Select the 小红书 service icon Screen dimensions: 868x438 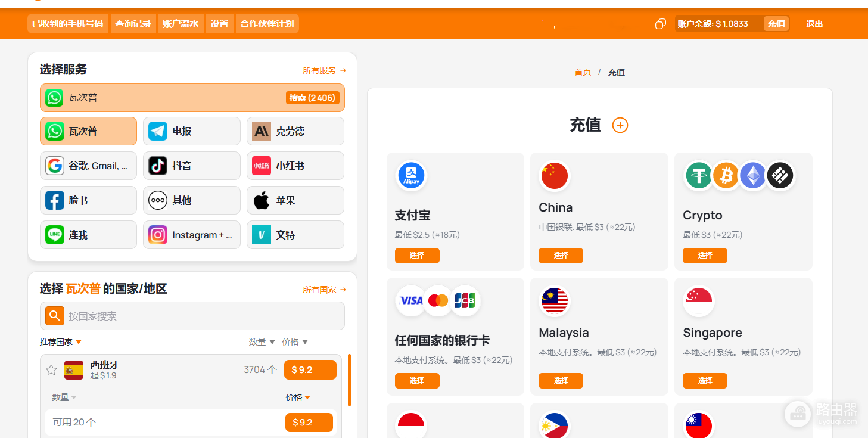tap(262, 166)
